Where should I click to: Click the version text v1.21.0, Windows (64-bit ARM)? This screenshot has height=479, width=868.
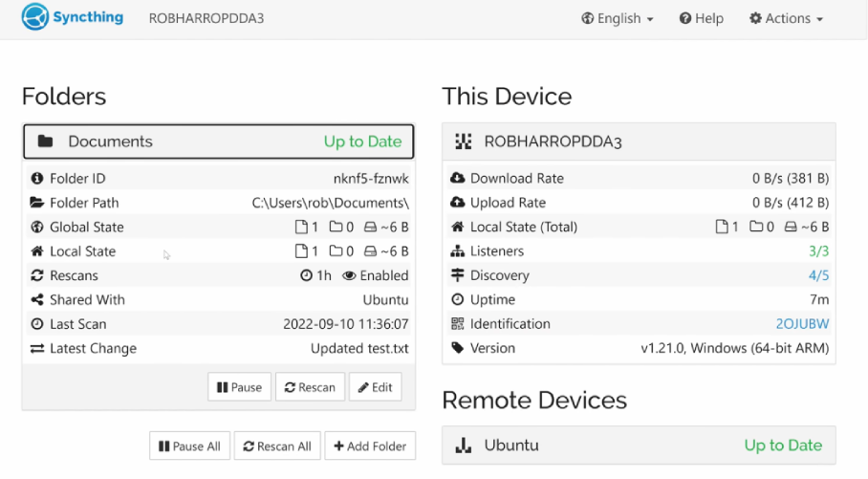click(735, 348)
